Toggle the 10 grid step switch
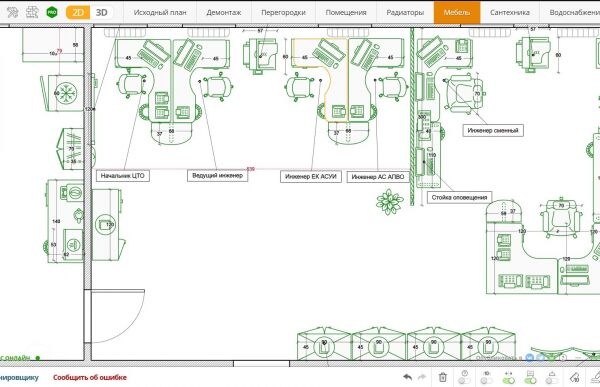 coord(486,380)
